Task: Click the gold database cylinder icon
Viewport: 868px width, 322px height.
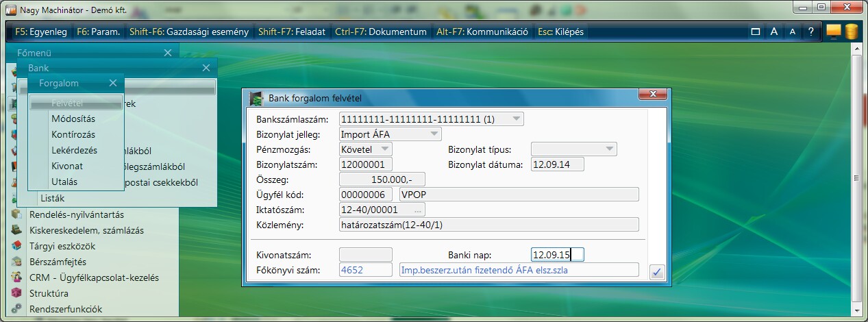Action: click(851, 32)
